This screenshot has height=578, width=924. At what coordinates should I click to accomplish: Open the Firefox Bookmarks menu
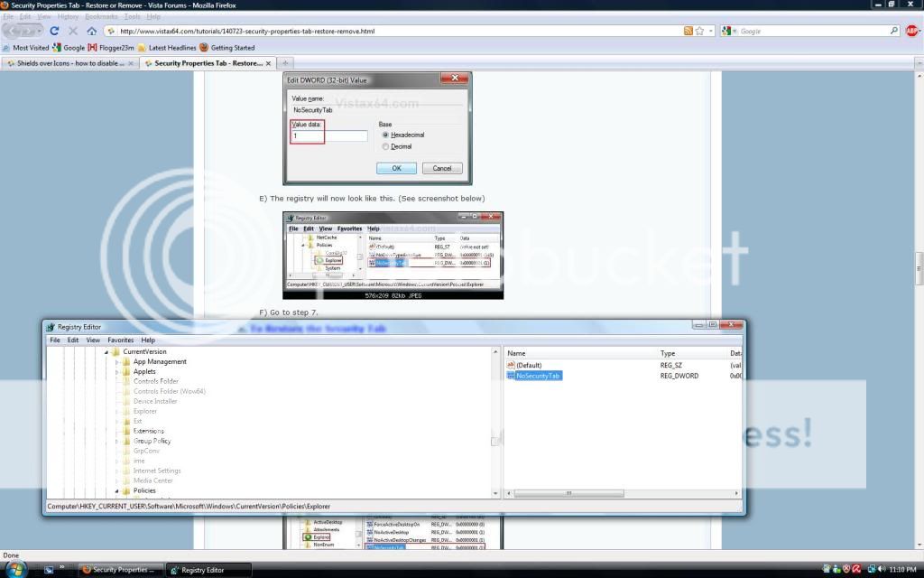[x=101, y=16]
